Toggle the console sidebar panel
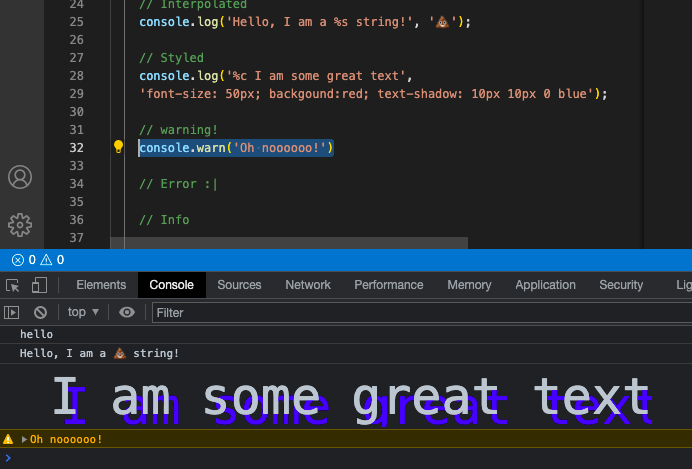The width and height of the screenshot is (692, 469). (x=13, y=312)
